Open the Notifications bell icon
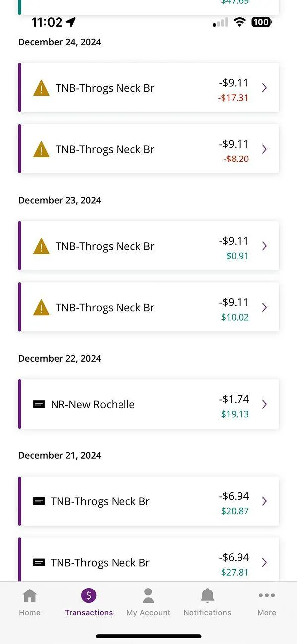Screen dimensions: 297x644 click(x=207, y=595)
